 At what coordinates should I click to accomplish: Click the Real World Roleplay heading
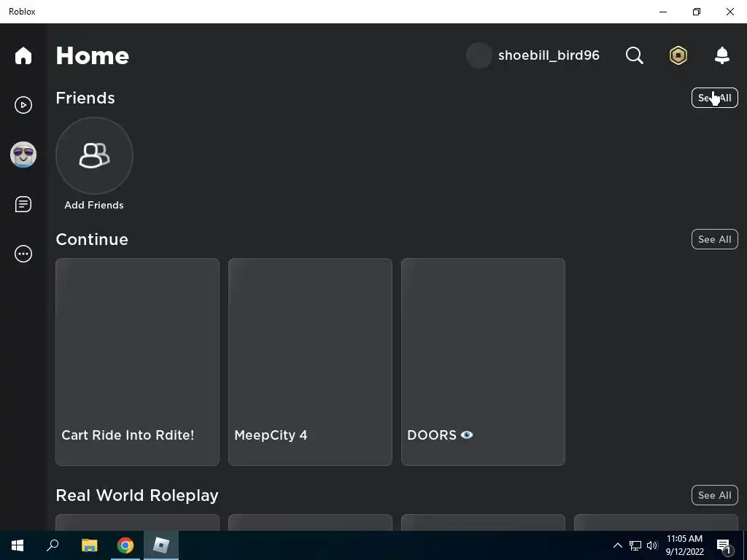tap(137, 496)
